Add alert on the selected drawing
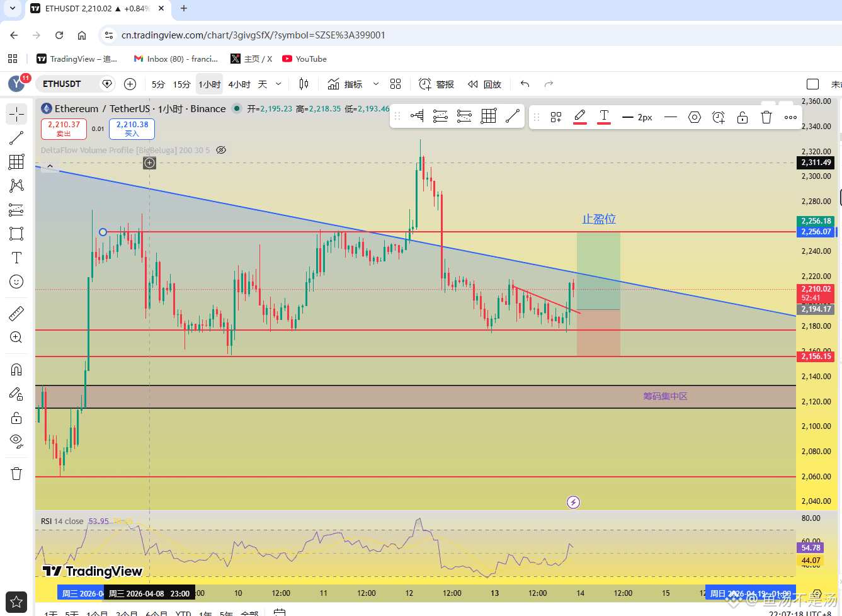The height and width of the screenshot is (616, 842). point(719,117)
